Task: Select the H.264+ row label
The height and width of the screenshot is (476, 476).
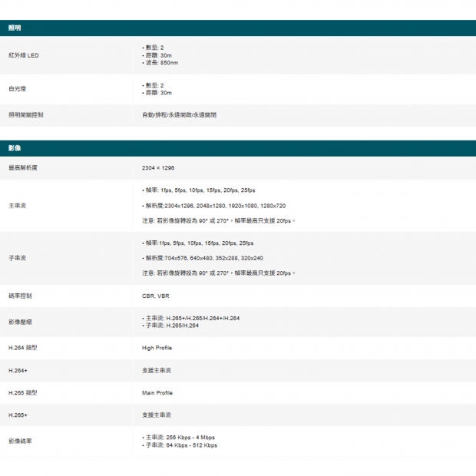Action: [18, 370]
